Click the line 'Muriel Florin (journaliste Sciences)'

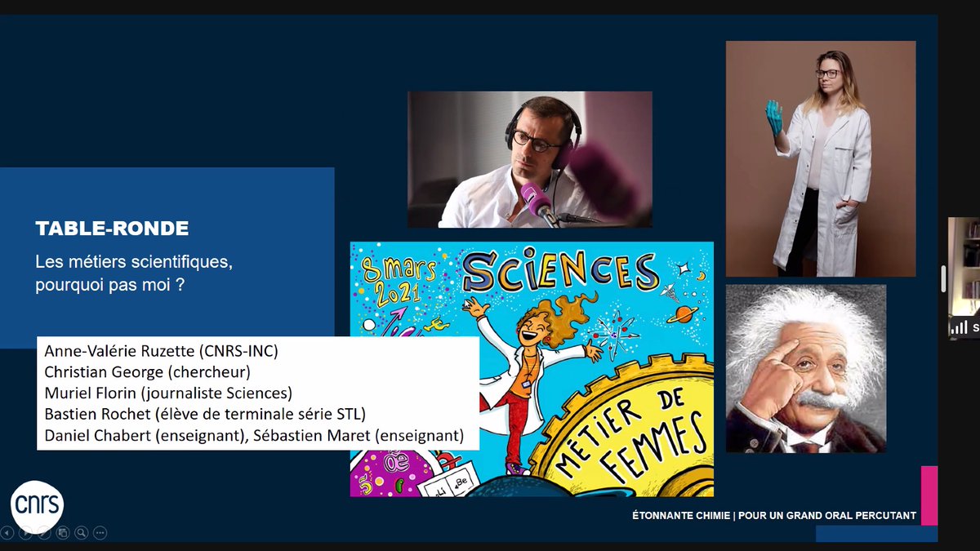167,394
